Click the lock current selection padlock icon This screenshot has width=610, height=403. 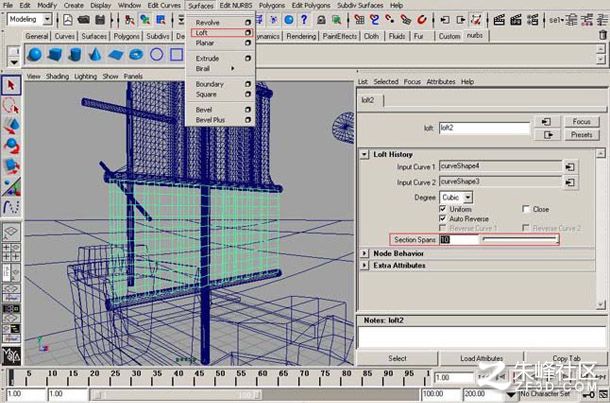point(321,19)
